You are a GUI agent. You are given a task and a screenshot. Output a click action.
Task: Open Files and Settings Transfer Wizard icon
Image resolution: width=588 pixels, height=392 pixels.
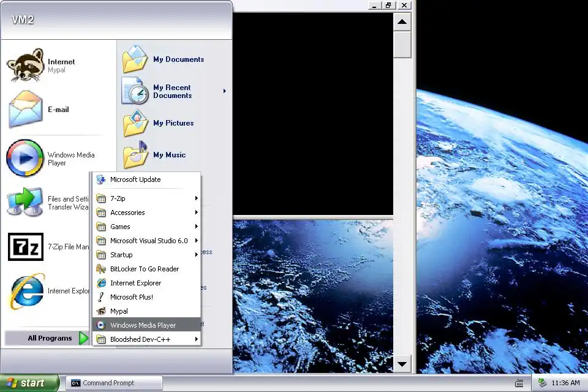[x=24, y=202]
